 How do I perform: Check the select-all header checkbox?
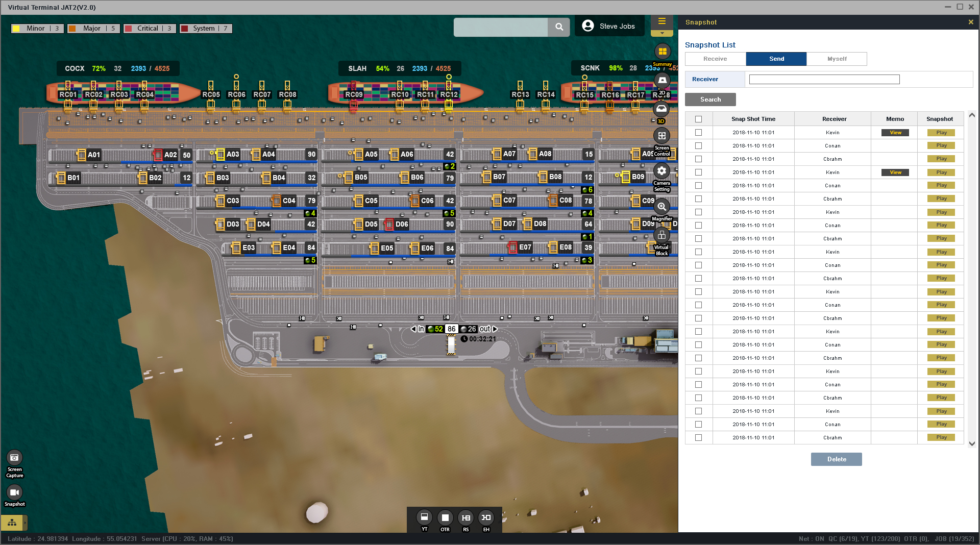click(698, 119)
